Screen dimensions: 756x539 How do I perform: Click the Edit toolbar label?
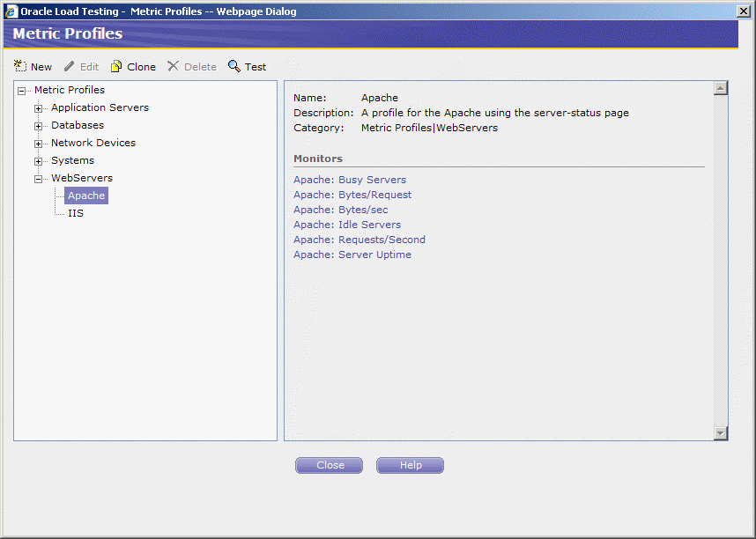pos(89,67)
